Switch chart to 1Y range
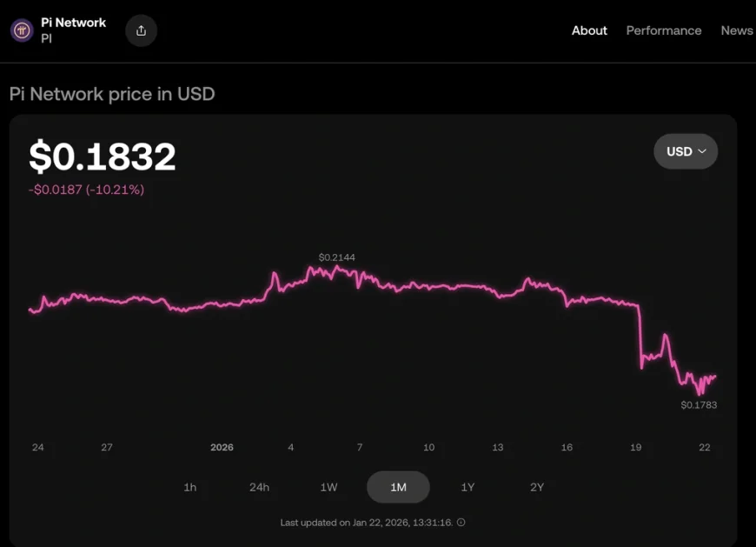This screenshot has height=547, width=756. (x=468, y=487)
